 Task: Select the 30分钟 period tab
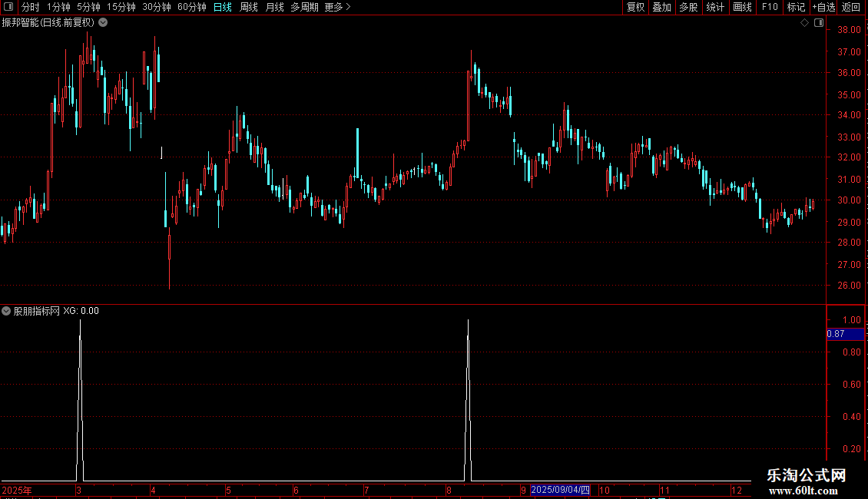pyautogui.click(x=157, y=7)
